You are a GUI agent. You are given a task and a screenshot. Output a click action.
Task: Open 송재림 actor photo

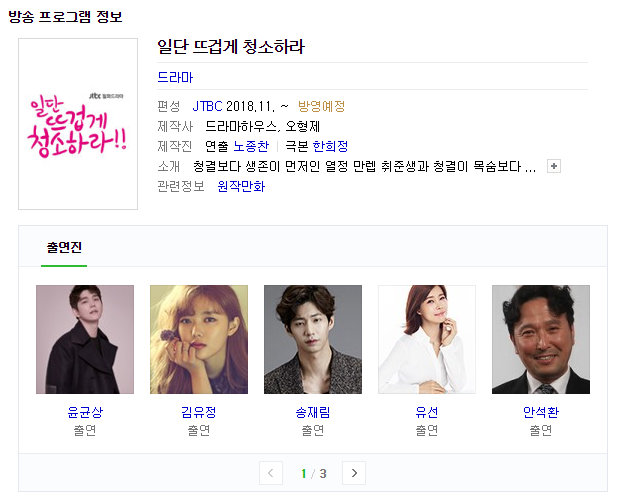click(313, 339)
